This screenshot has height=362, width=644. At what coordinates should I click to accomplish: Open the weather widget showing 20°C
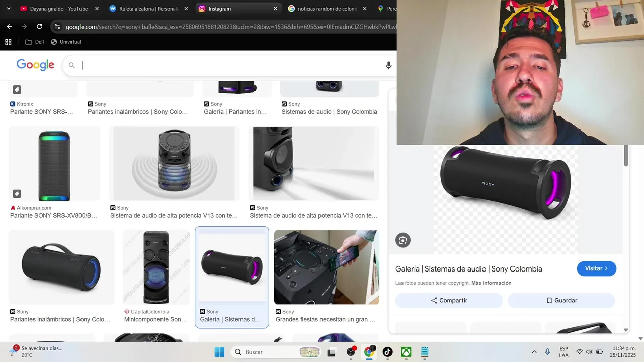coord(35,351)
